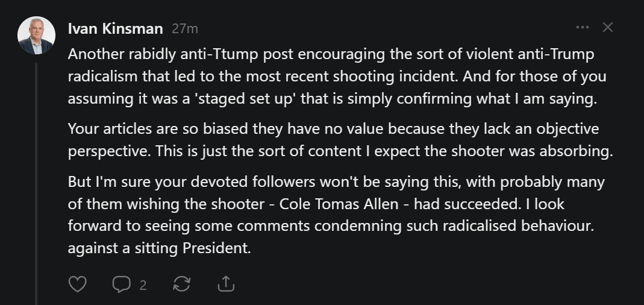
Task: Like Ivan Kinsman's comment with the heart icon
Action: tap(77, 284)
